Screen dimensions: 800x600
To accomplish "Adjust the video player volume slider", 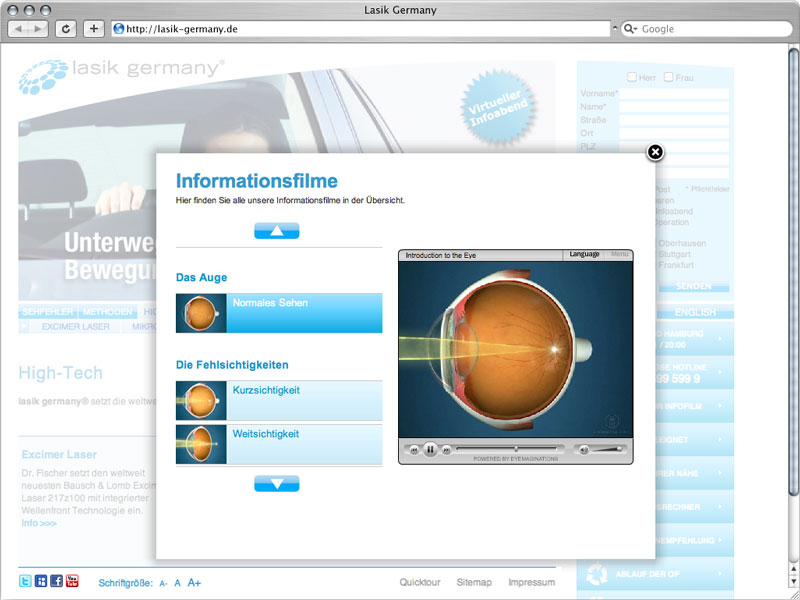I will pyautogui.click(x=607, y=449).
